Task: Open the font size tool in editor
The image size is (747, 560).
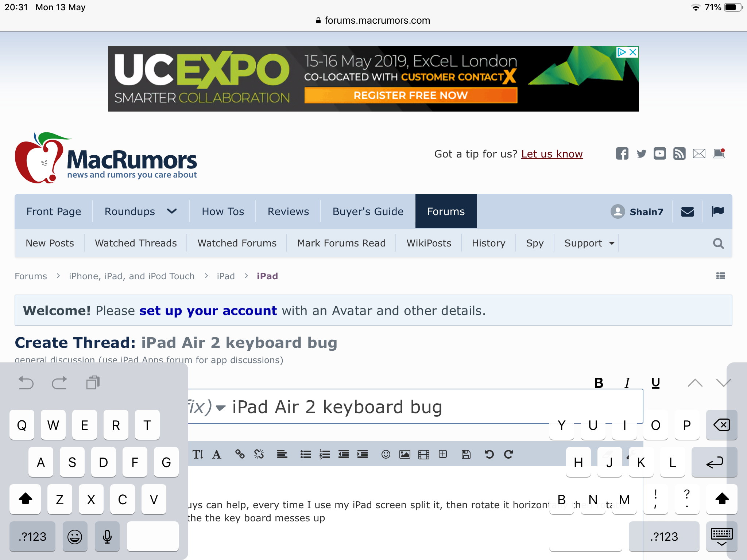Action: (x=198, y=454)
